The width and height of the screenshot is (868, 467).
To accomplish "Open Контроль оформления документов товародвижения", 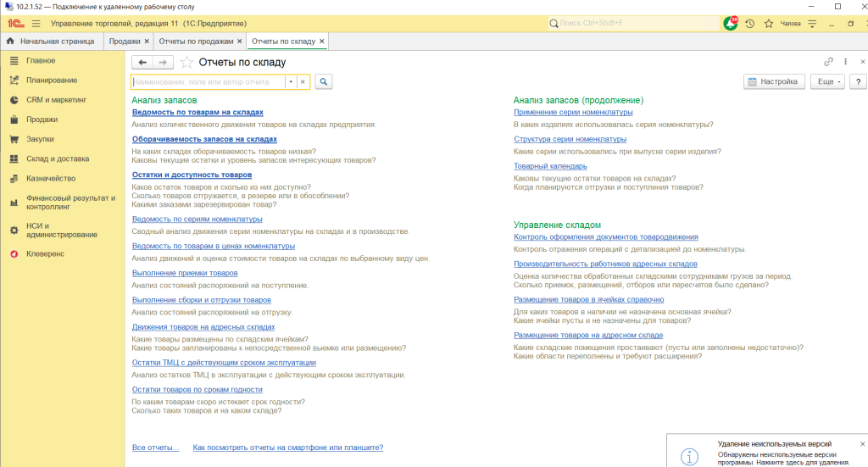I will 605,237.
